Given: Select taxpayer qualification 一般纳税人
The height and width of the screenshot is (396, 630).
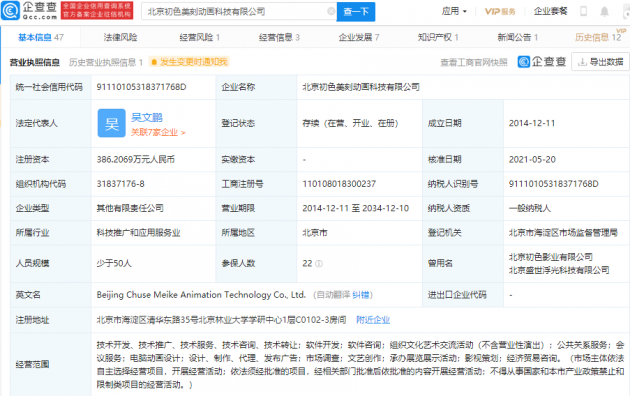Looking at the screenshot, I should pos(530,208).
